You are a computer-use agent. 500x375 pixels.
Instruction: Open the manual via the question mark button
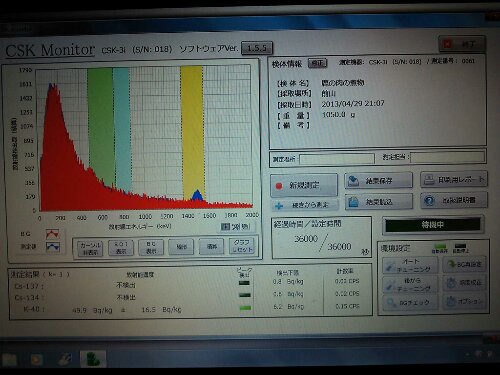click(x=454, y=200)
